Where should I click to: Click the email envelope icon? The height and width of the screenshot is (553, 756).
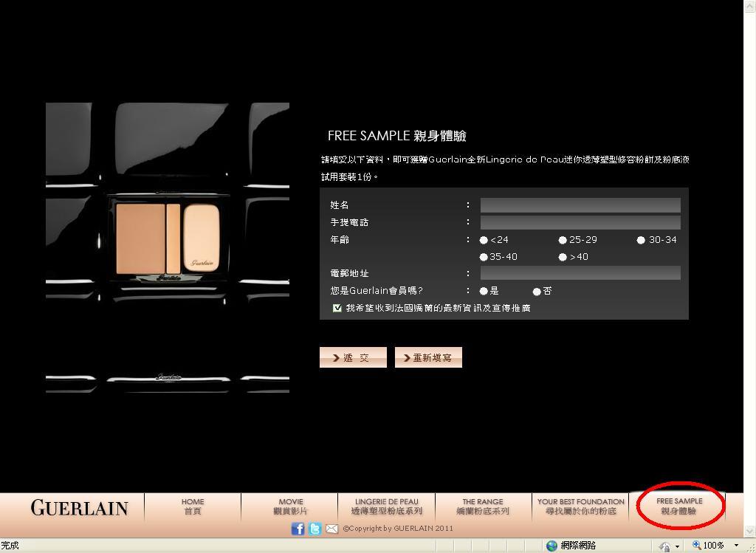pos(331,529)
